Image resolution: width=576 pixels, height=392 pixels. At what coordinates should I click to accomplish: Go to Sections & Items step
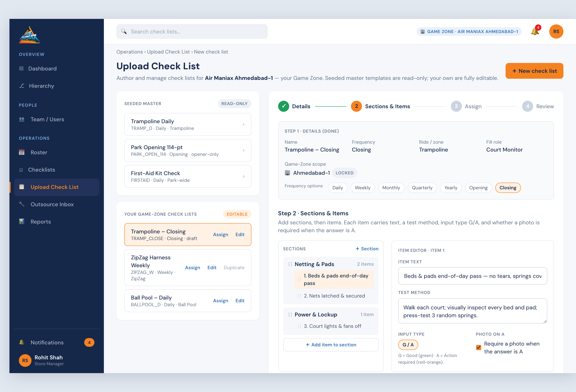point(380,106)
